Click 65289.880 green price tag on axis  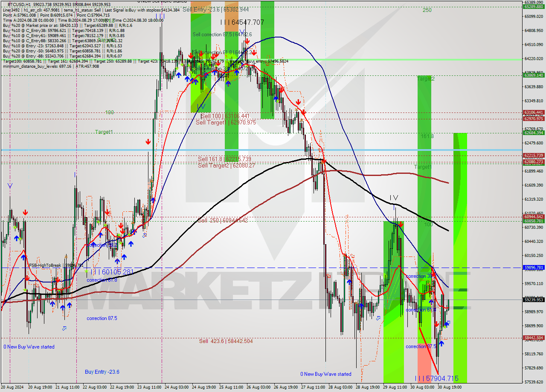coord(534,6)
